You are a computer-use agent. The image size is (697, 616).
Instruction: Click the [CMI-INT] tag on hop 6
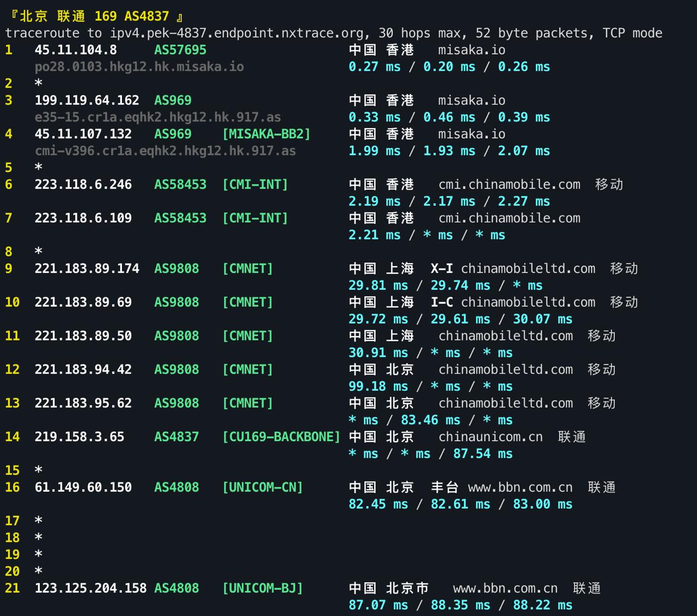255,184
